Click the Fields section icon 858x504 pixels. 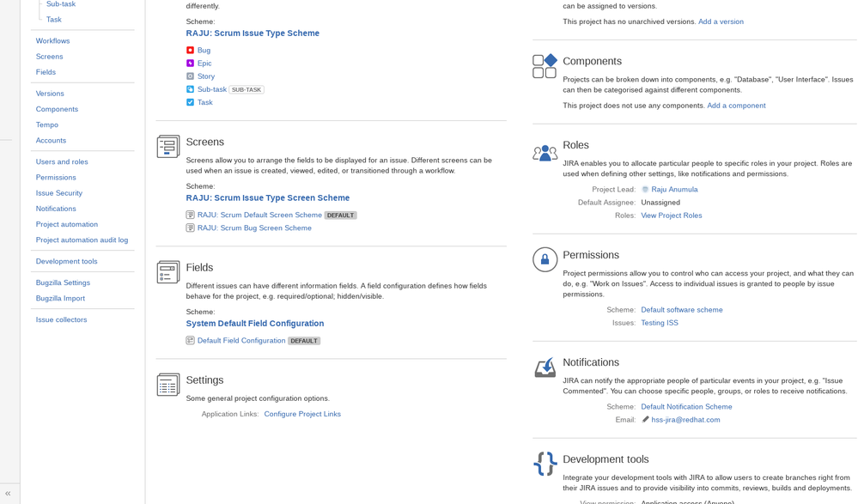pyautogui.click(x=168, y=272)
